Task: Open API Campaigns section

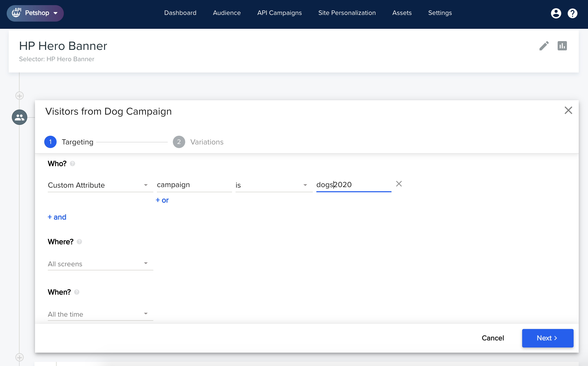Action: pos(279,13)
